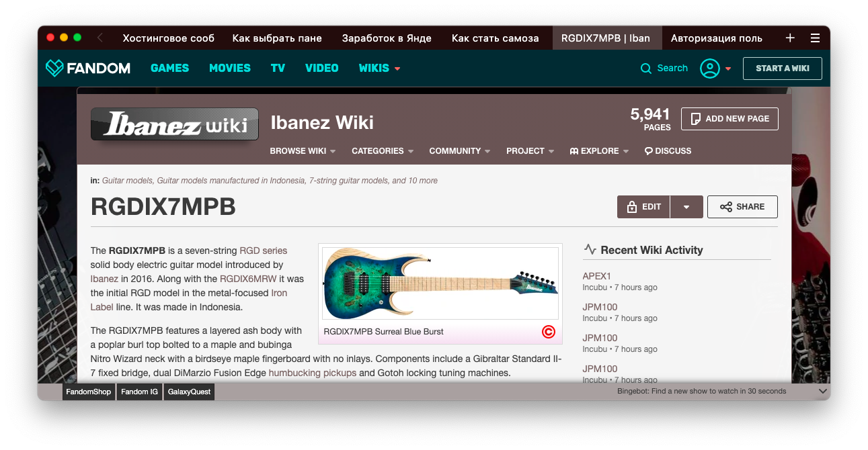Show the 'and 10 more' categories
Image resolution: width=868 pixels, height=450 pixels.
click(x=415, y=181)
